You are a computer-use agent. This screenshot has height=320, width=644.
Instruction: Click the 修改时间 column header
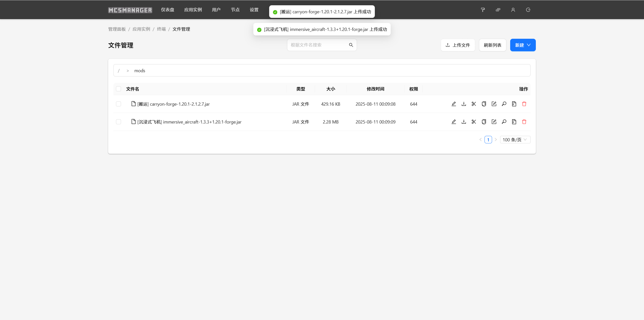coord(375,89)
